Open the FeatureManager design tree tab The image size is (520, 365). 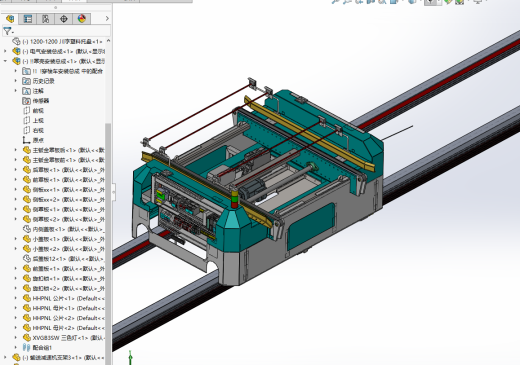point(10,19)
